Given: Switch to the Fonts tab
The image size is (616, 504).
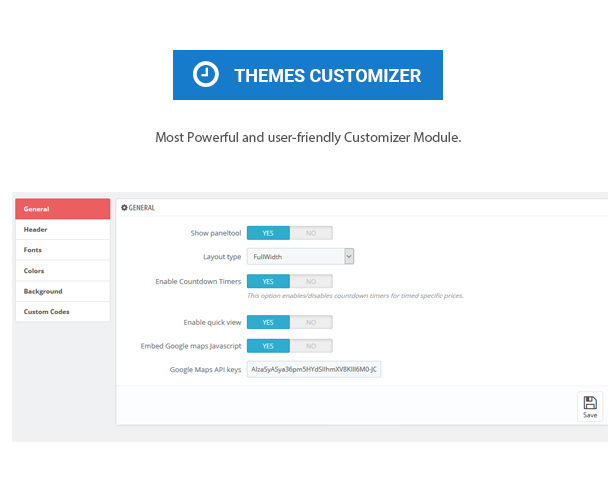Looking at the screenshot, I should 62,250.
